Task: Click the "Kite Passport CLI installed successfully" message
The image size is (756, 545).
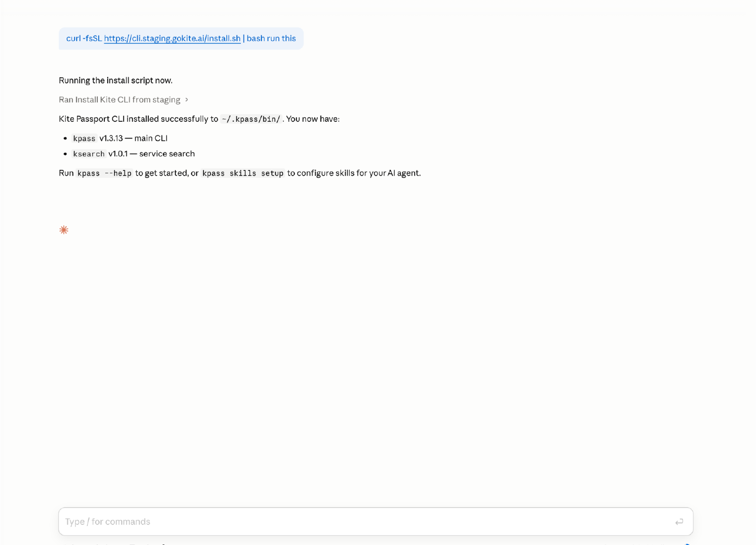Action: click(199, 119)
